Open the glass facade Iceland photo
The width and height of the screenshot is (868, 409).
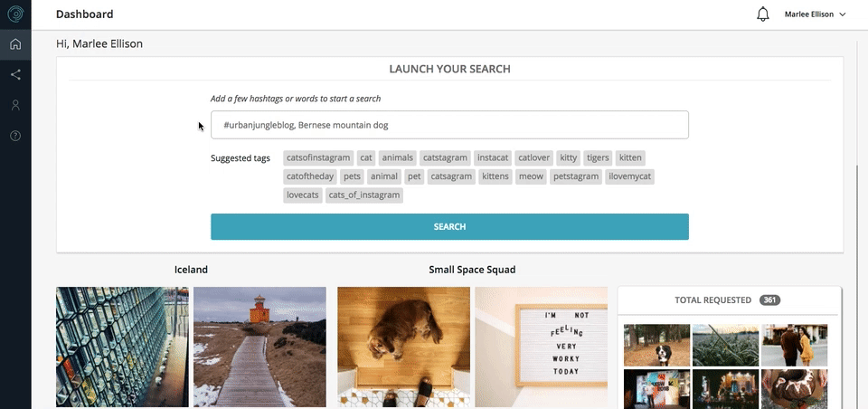coord(122,347)
